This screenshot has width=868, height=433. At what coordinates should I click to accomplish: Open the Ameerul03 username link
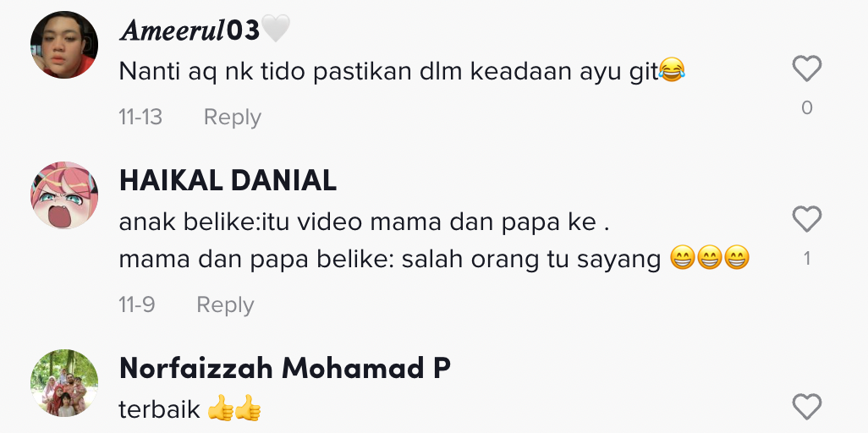190,30
